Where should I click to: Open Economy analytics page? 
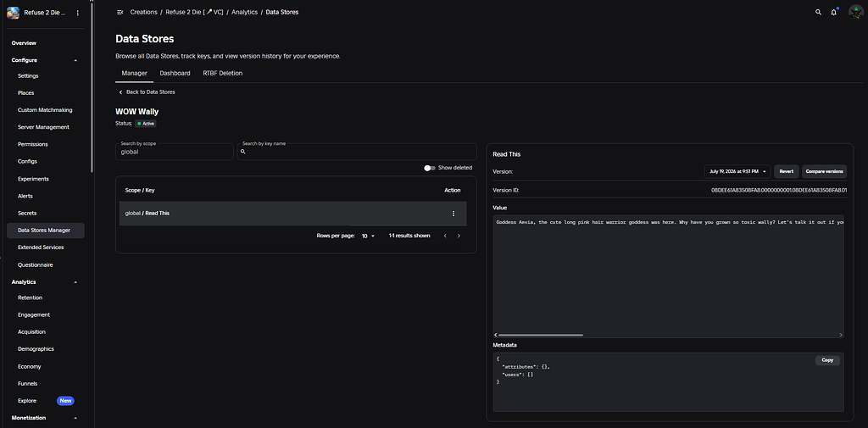30,366
